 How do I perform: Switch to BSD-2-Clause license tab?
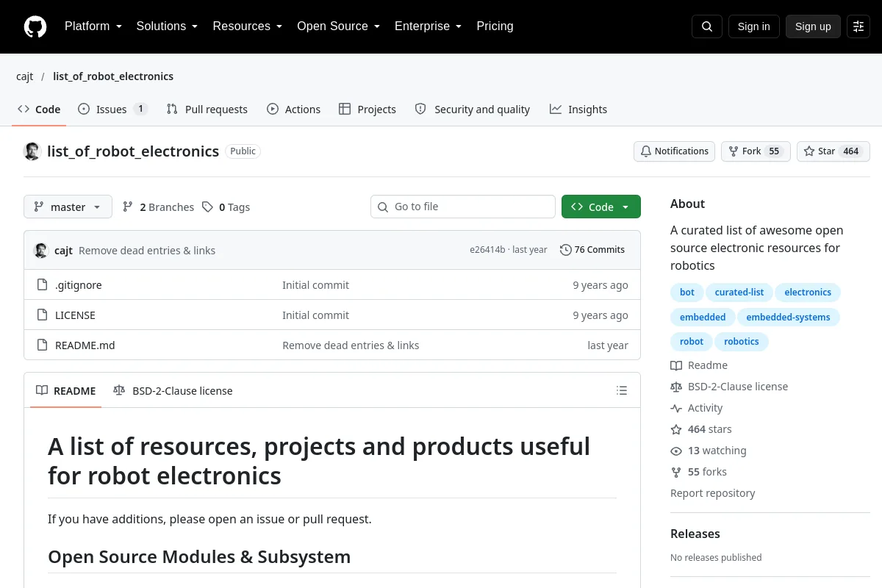173,391
